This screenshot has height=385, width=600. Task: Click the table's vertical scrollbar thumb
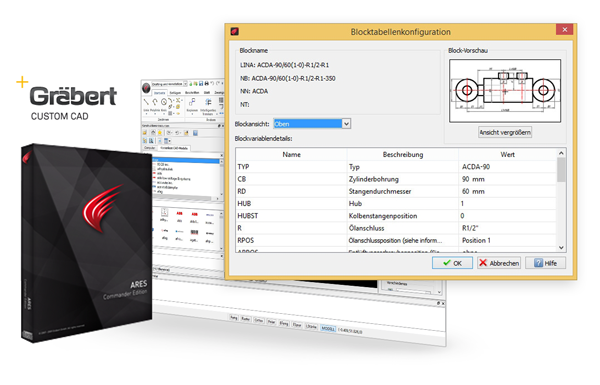point(561,170)
